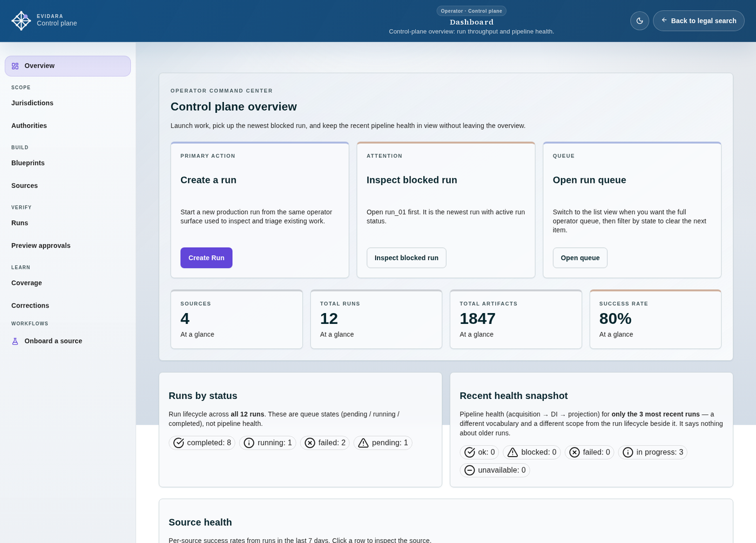This screenshot has height=543, width=756.
Task: Click the 'Open run queue' card title
Action: coord(590,180)
